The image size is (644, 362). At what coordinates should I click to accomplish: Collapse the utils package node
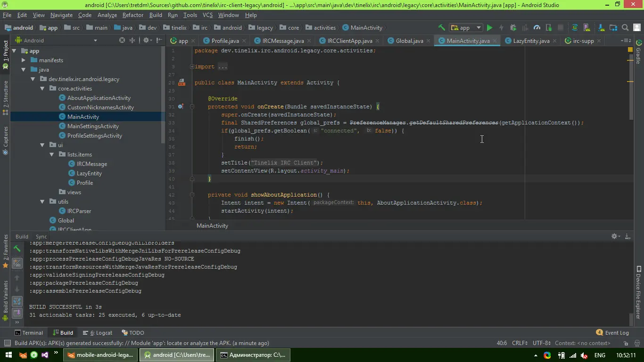(x=42, y=202)
